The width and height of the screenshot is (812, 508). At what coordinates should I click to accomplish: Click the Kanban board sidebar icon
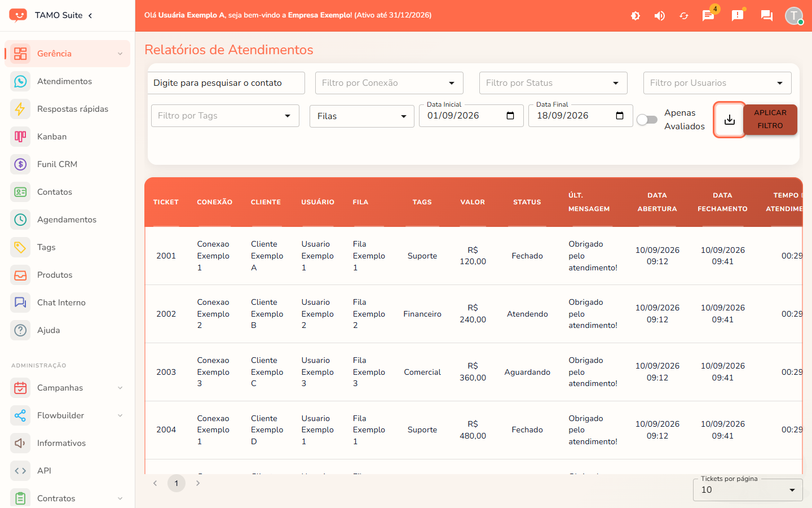click(20, 137)
